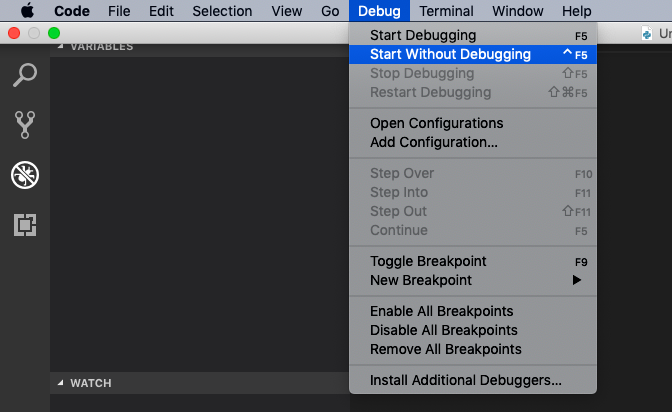Open the Code application menu
The height and width of the screenshot is (412, 672).
point(72,11)
